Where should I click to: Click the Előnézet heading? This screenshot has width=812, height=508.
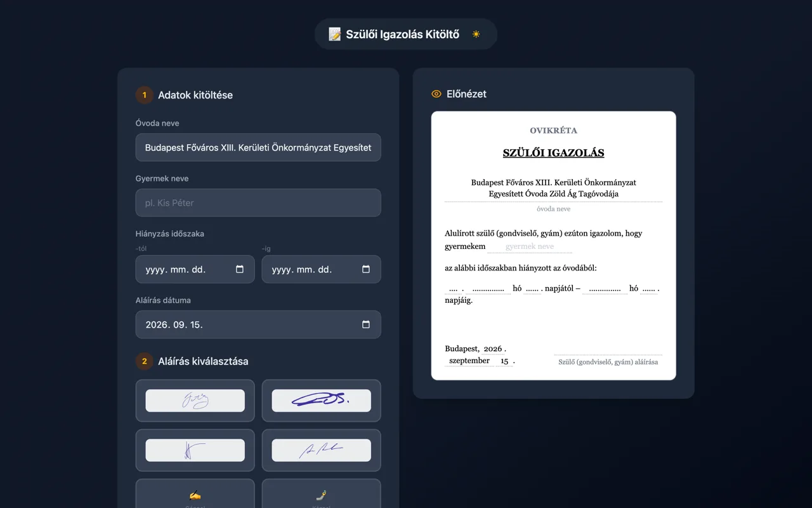coord(466,94)
